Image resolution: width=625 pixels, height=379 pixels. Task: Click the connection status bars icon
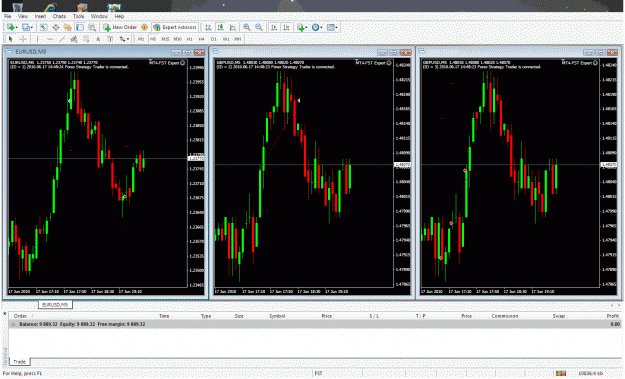[561, 373]
